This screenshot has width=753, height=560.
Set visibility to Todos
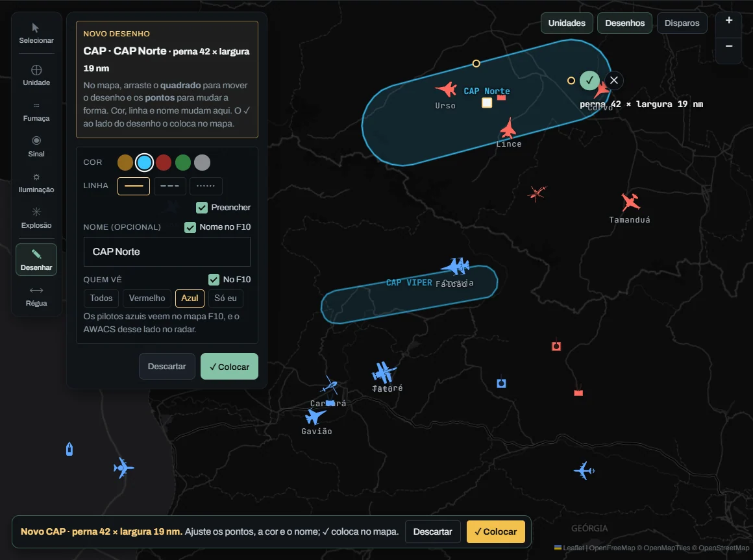(101, 298)
